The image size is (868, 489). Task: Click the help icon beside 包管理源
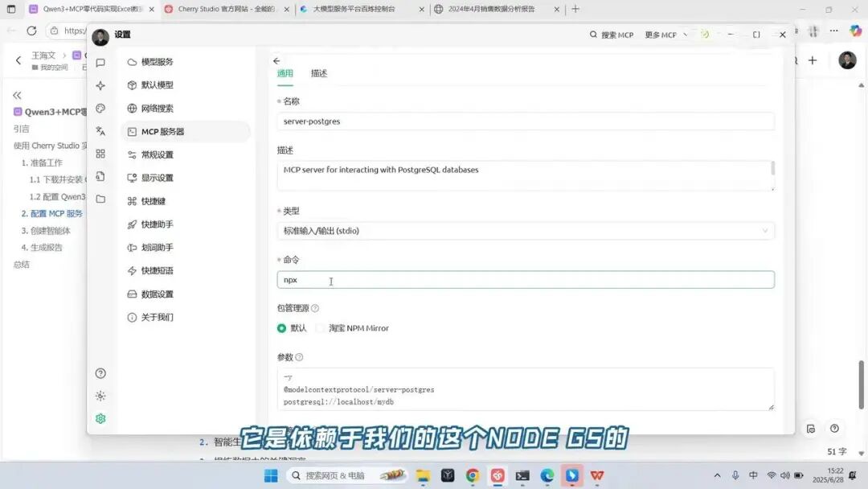[x=315, y=309]
